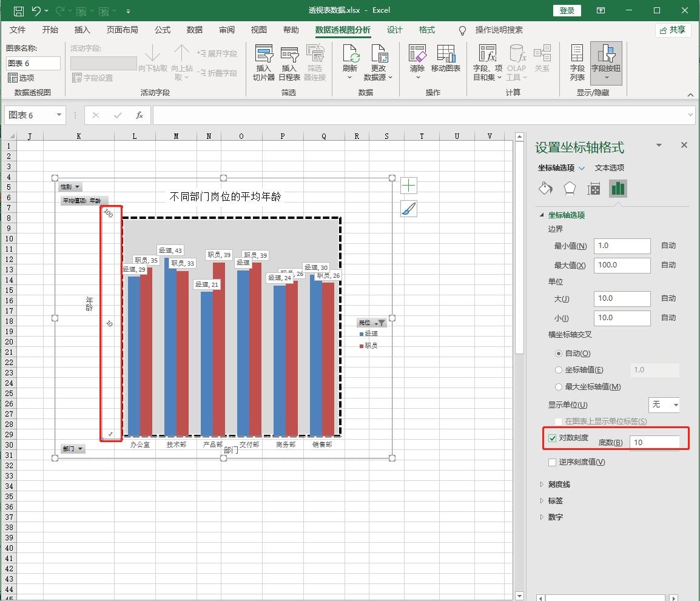Open the Fill & Line pane icon

coord(545,189)
